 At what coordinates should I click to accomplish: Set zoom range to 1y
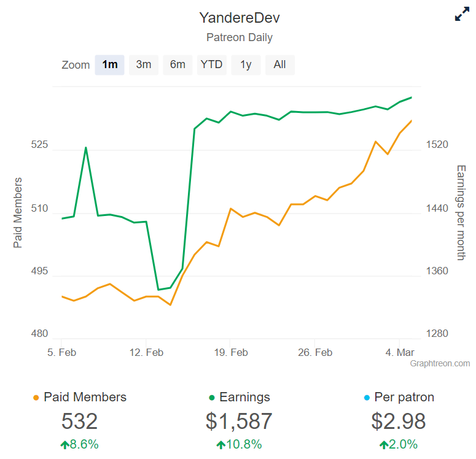point(246,64)
